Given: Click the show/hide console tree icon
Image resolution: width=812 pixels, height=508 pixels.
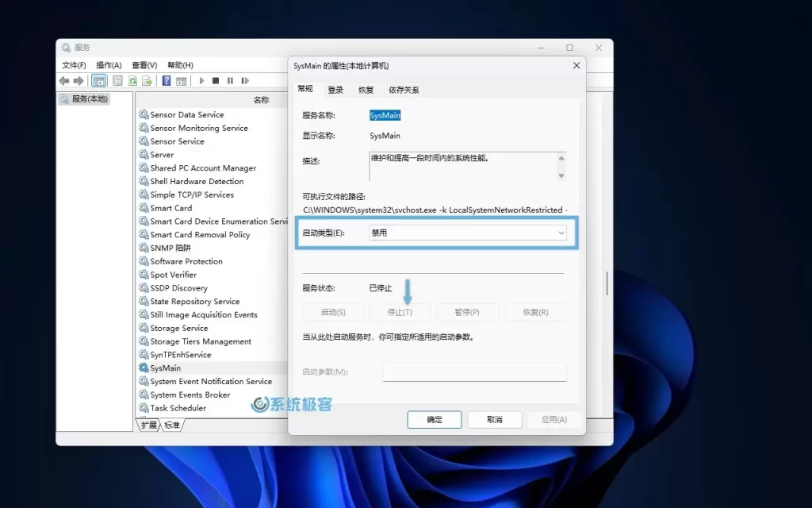Looking at the screenshot, I should coord(98,80).
